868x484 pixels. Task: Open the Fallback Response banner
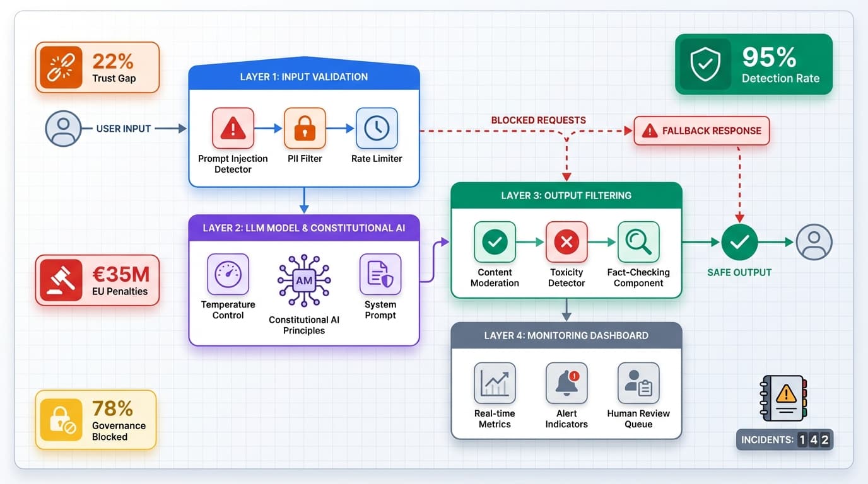[x=701, y=130]
